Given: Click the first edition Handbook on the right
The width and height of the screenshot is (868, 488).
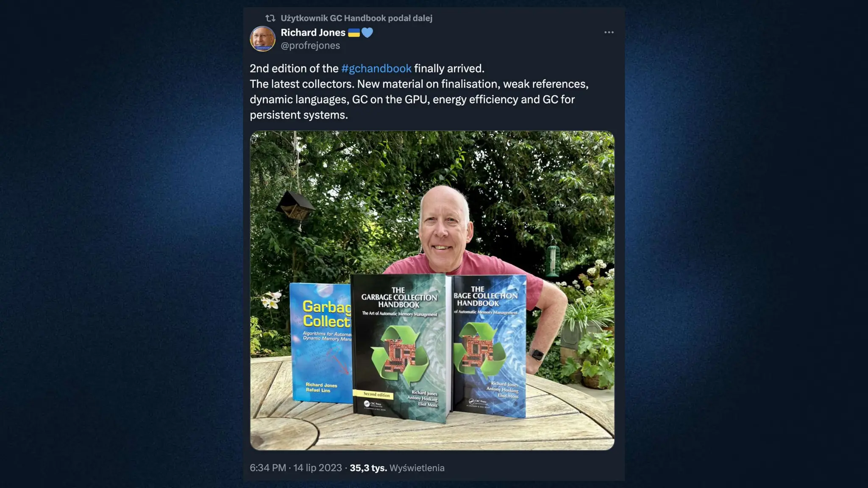Looking at the screenshot, I should point(489,345).
